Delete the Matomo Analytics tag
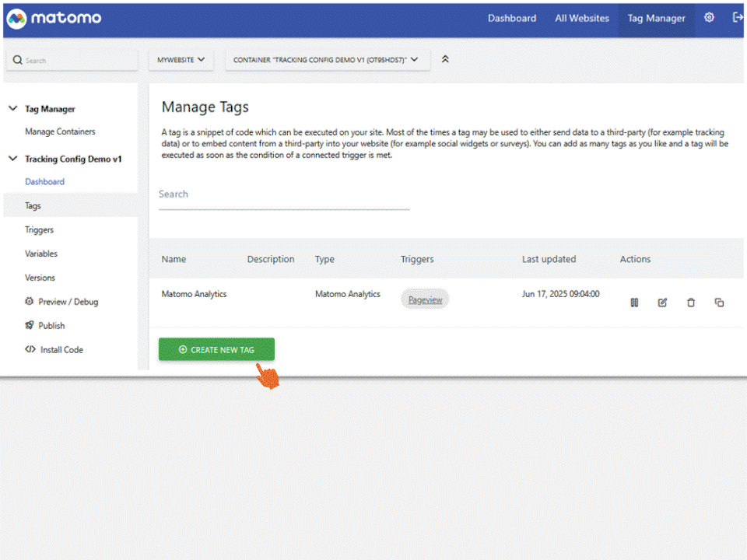 691,303
